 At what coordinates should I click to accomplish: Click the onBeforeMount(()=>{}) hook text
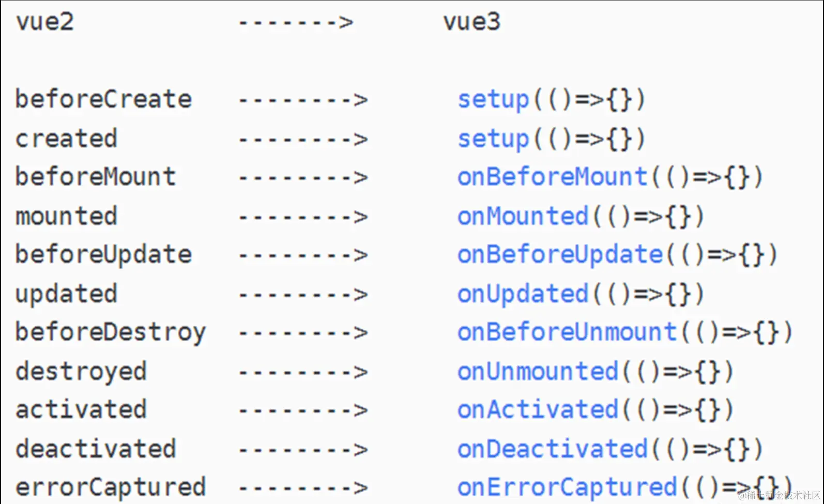[x=609, y=177]
